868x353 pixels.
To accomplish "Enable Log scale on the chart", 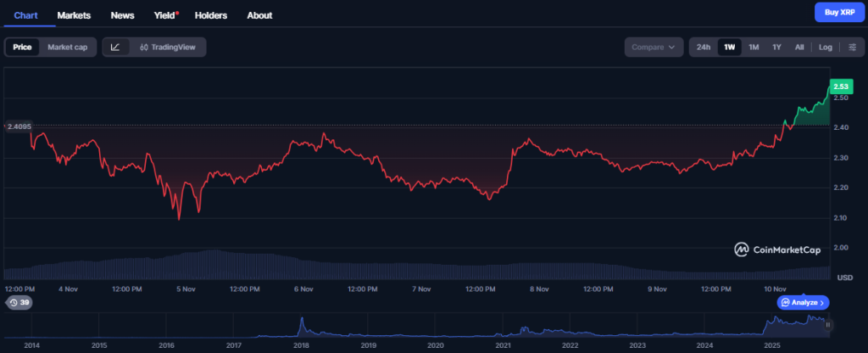I will (825, 47).
